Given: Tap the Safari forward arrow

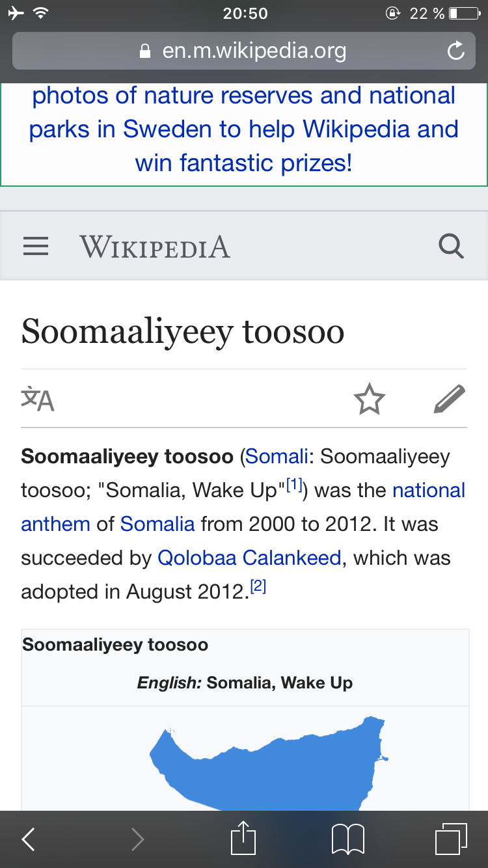Looking at the screenshot, I should pyautogui.click(x=137, y=839).
